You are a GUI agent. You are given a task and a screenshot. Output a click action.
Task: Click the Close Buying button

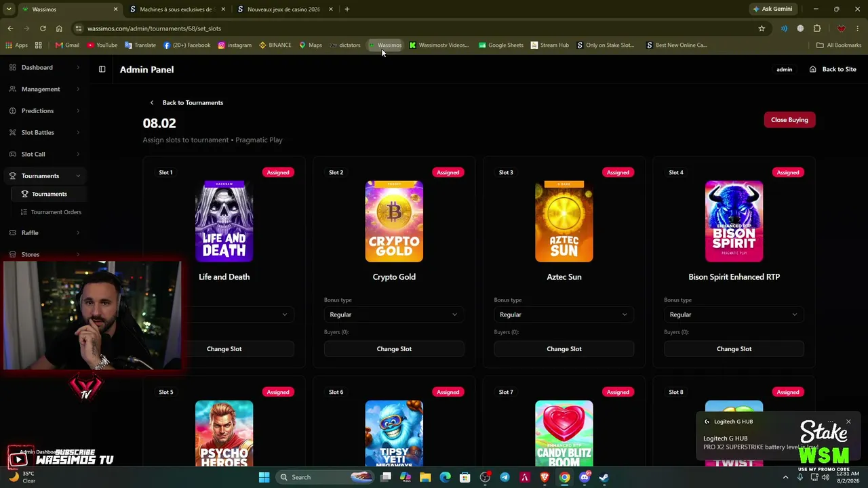[789, 120]
